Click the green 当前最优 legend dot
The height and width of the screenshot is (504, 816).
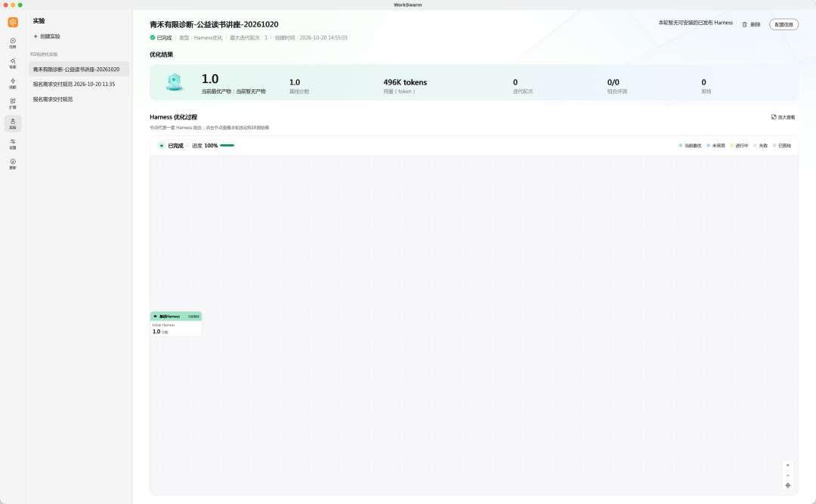[x=680, y=146]
